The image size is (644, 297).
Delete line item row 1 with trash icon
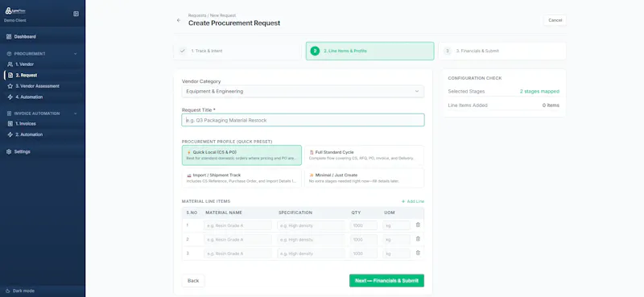418,225
